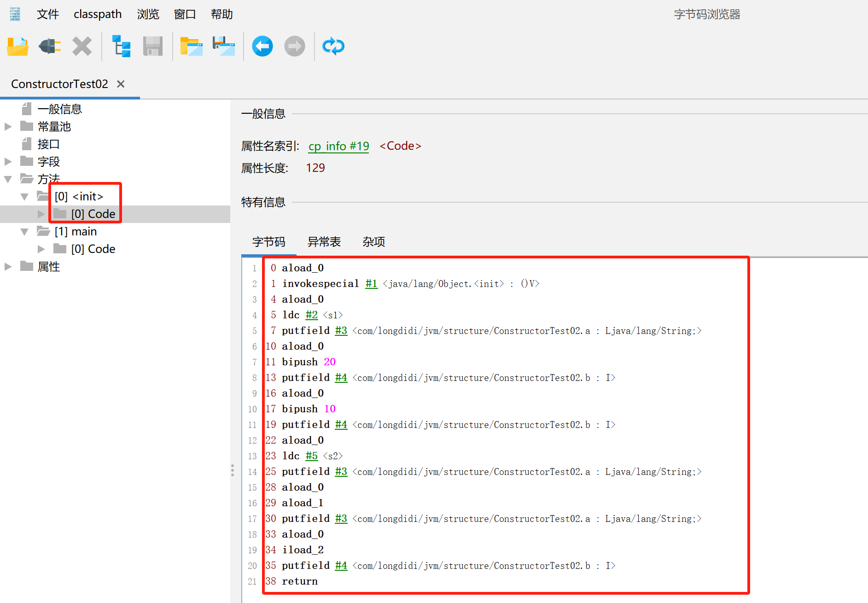The height and width of the screenshot is (603, 868).
Task: Click the split pane divider handle dots
Action: coord(233,470)
